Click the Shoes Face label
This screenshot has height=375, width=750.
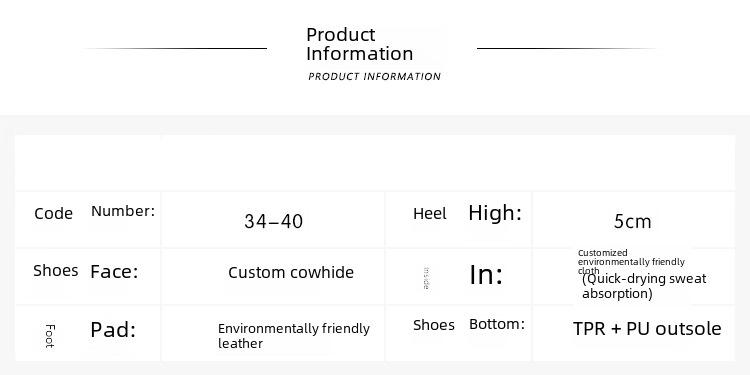86,271
